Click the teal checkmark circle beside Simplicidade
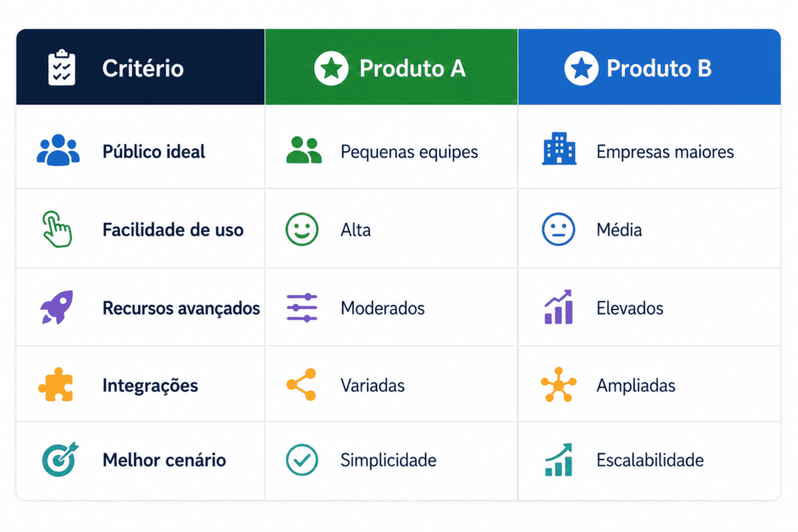The image size is (798, 532). (x=302, y=460)
